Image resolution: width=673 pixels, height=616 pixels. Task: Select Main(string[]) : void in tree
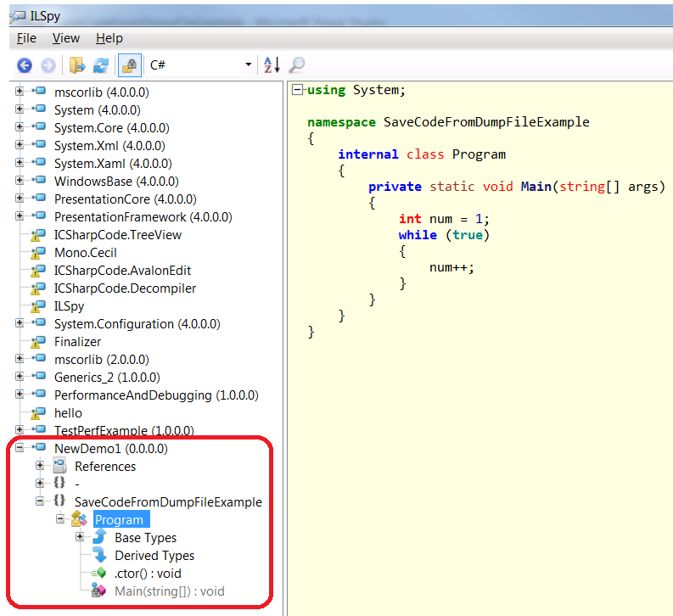pos(170,591)
